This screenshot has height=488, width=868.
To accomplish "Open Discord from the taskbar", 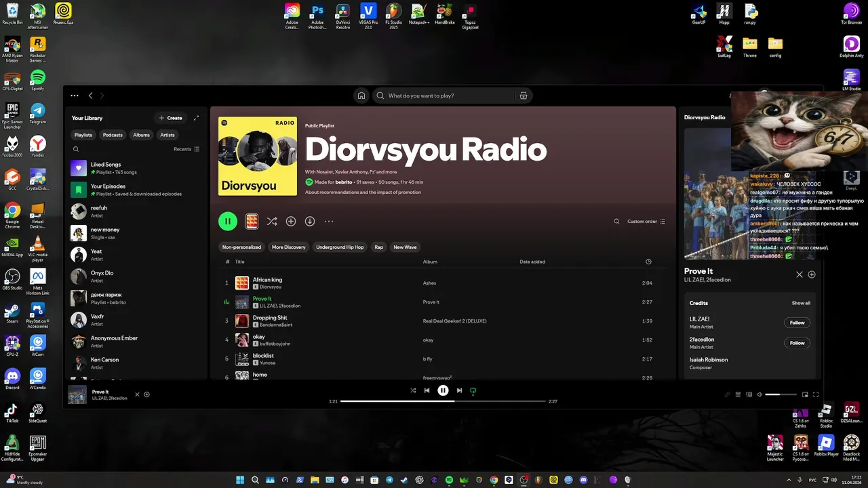I will (583, 480).
